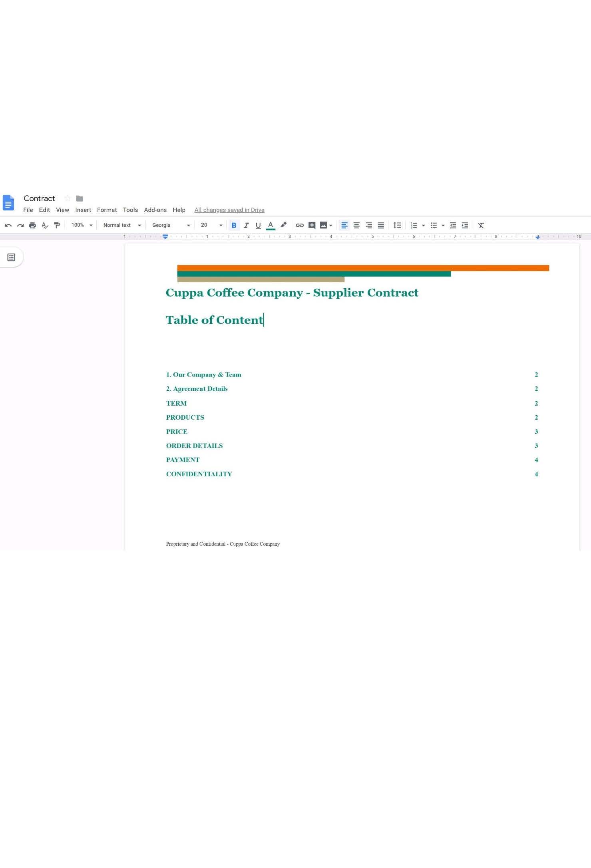Open the Insert menu
The width and height of the screenshot is (591, 868).
83,210
